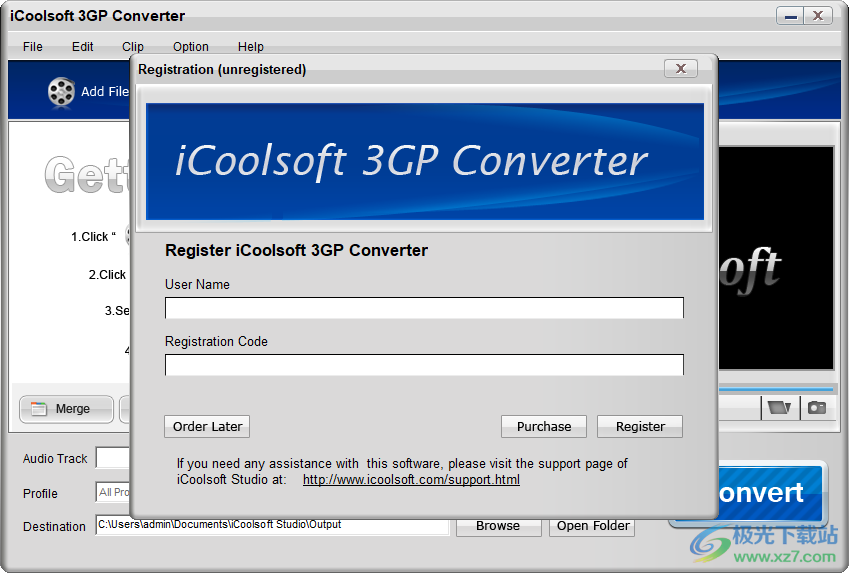Close the iCoolsoft 3GP Converter main window
The width and height of the screenshot is (849, 573).
pos(818,16)
